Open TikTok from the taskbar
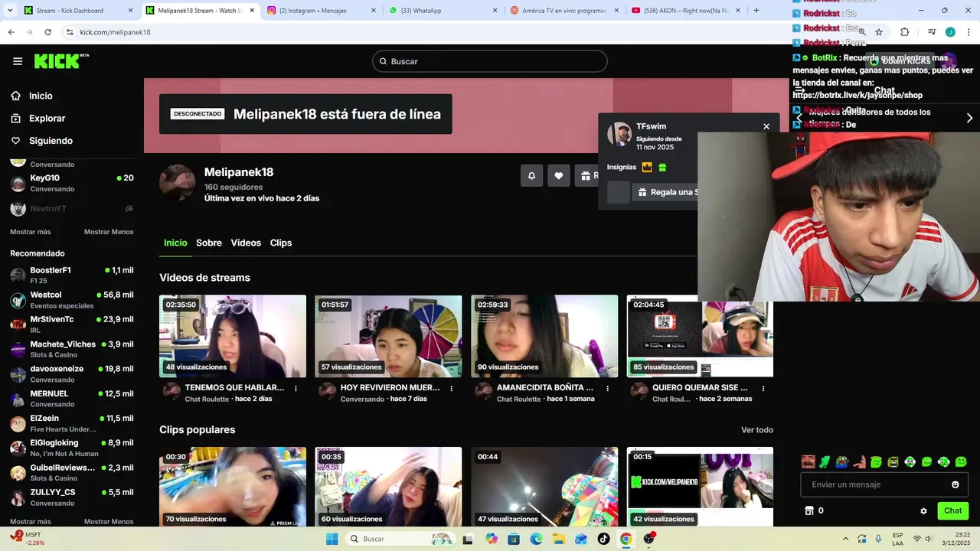This screenshot has height=551, width=980. [x=603, y=539]
